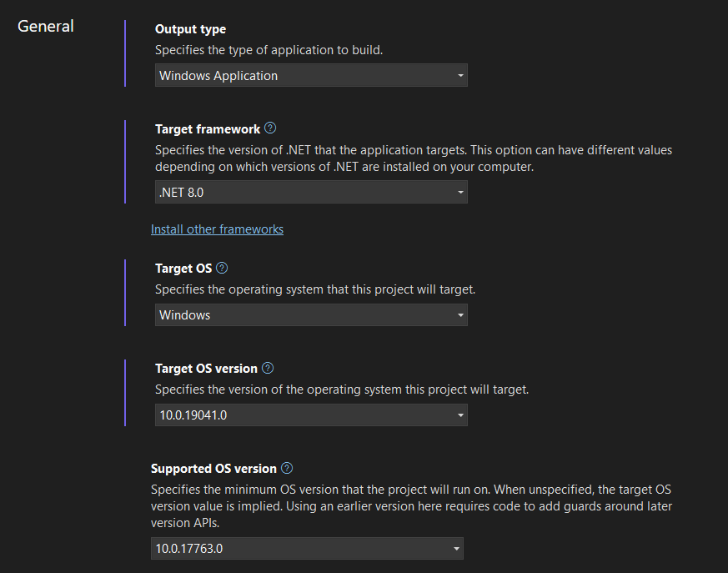The height and width of the screenshot is (573, 728).
Task: Select the 10.0.17763.0 version field
Action: click(307, 548)
